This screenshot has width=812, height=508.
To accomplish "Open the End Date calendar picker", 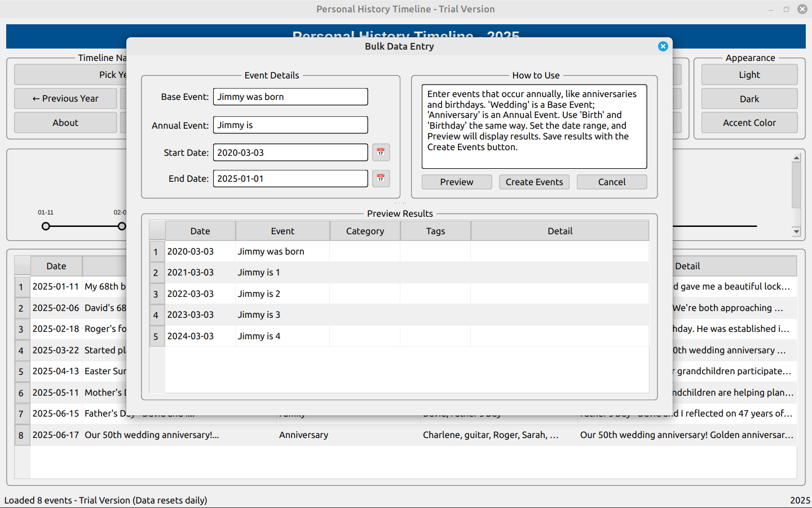I will click(381, 178).
